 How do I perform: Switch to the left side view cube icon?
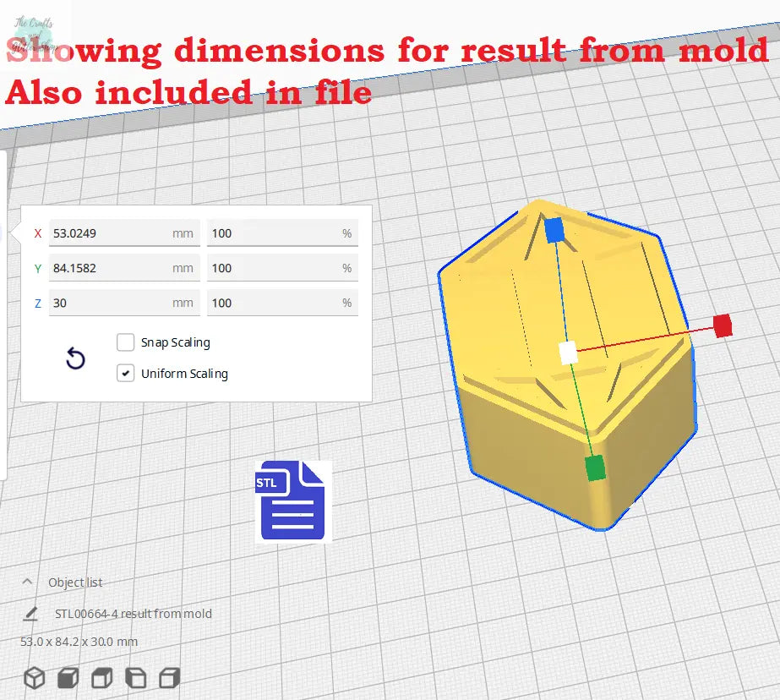(135, 677)
